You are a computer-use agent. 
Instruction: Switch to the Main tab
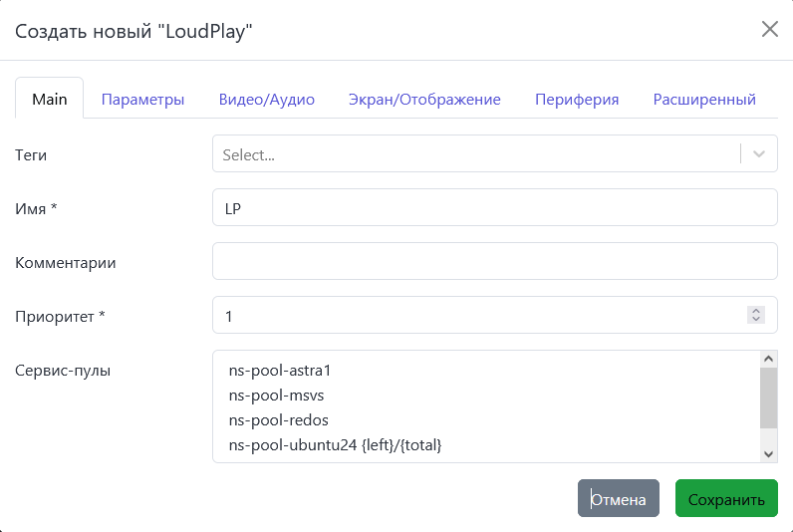50,100
